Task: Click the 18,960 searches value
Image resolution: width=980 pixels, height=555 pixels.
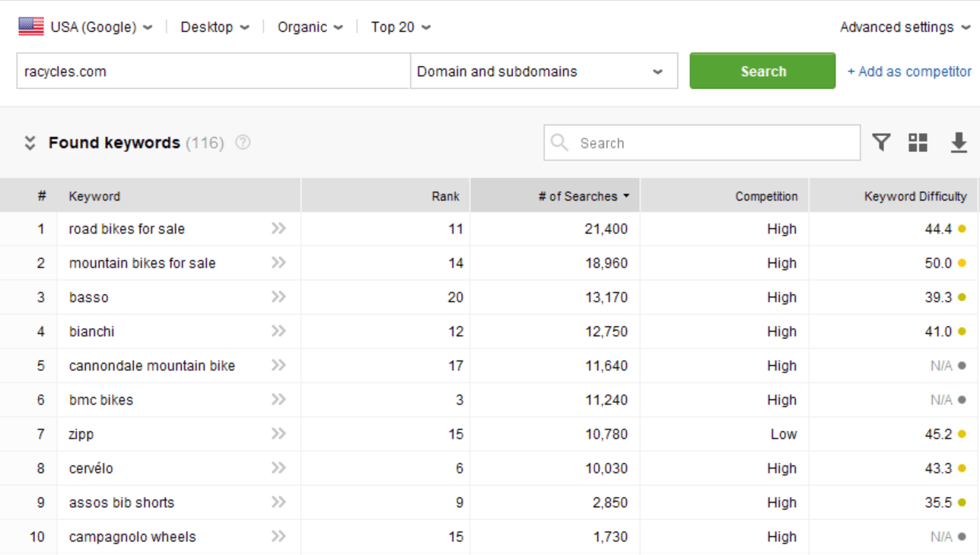Action: [606, 263]
